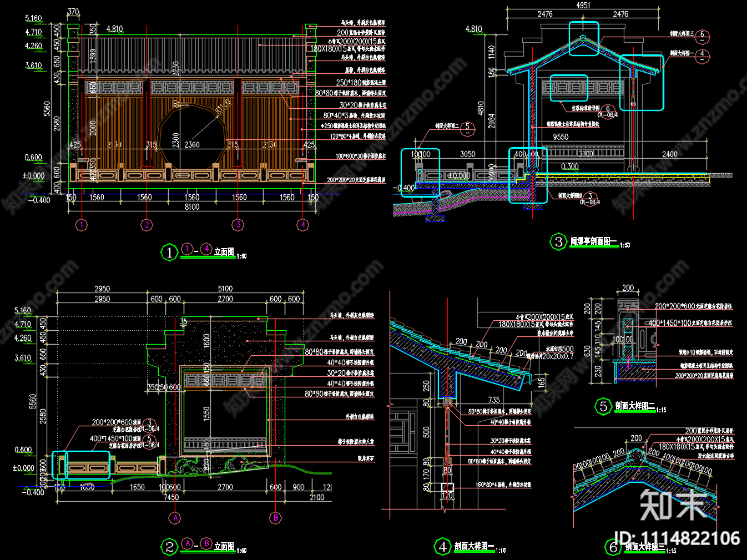
Task: Select the vertical dimension 1140 in the section
Action: [x=492, y=53]
